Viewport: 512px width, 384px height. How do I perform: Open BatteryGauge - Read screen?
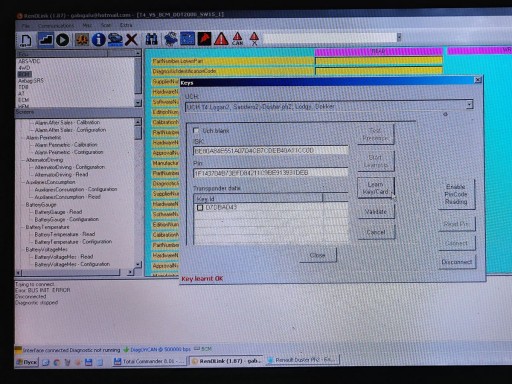58,212
